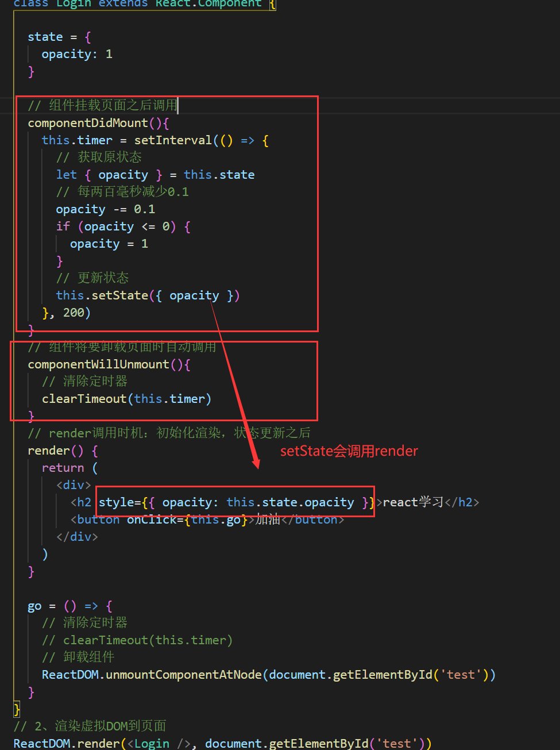
Task: Click the 'opacity -= 0.1' statement
Action: pyautogui.click(x=105, y=209)
